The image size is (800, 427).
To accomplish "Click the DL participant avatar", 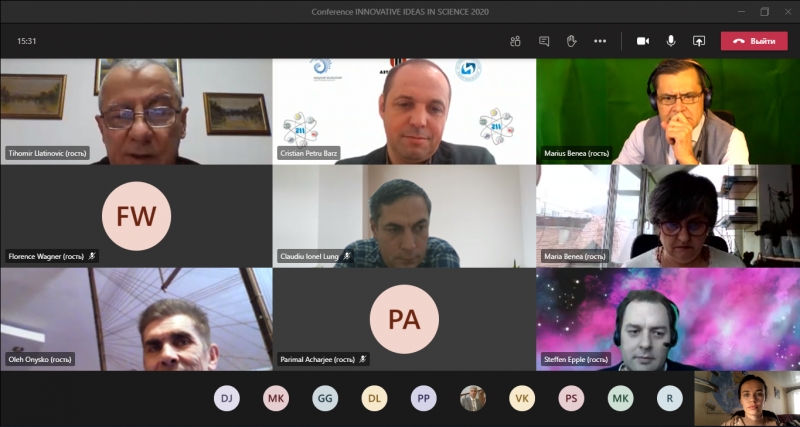I will point(374,398).
